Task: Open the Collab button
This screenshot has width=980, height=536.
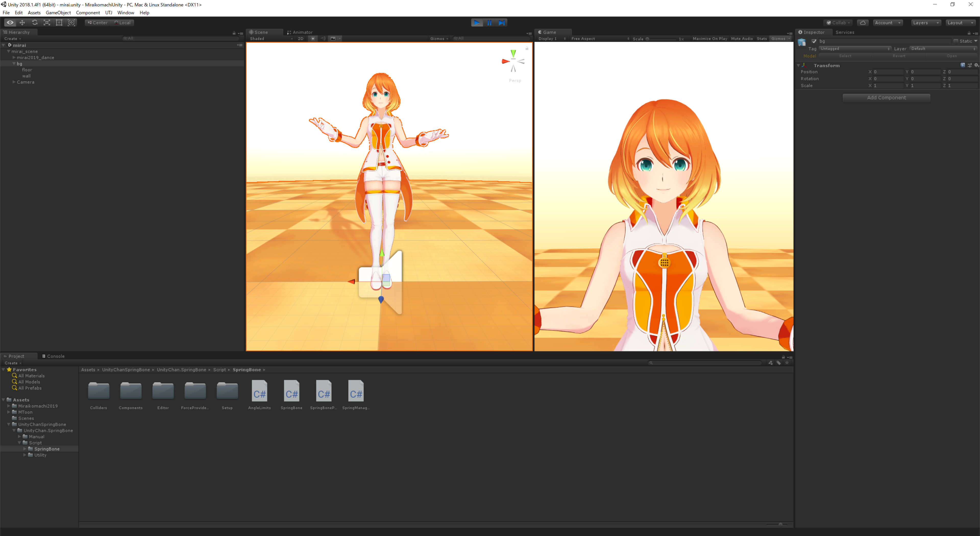Action: point(838,22)
